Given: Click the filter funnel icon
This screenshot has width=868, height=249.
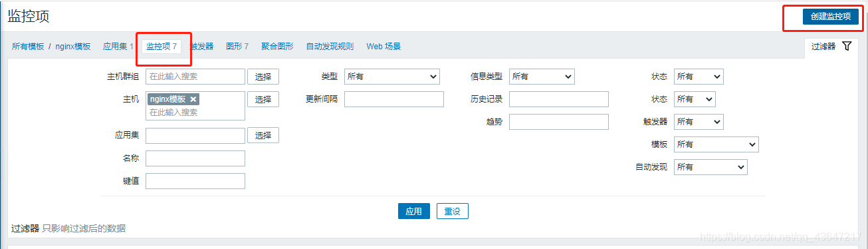Looking at the screenshot, I should click(846, 46).
